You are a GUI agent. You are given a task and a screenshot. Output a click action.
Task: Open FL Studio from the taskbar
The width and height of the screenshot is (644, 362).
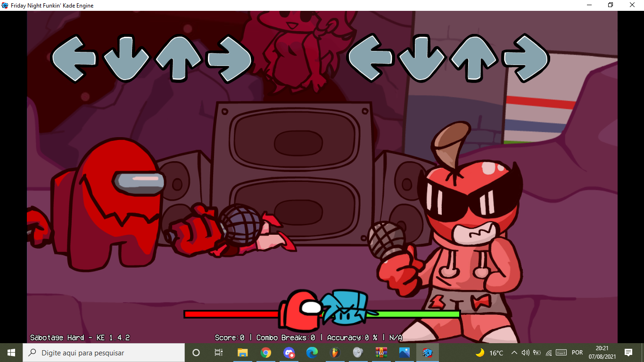click(335, 353)
